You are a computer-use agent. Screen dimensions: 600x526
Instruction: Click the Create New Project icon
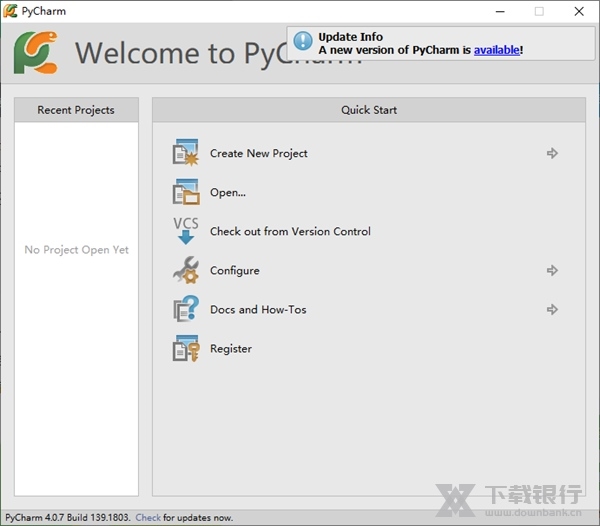tap(186, 153)
